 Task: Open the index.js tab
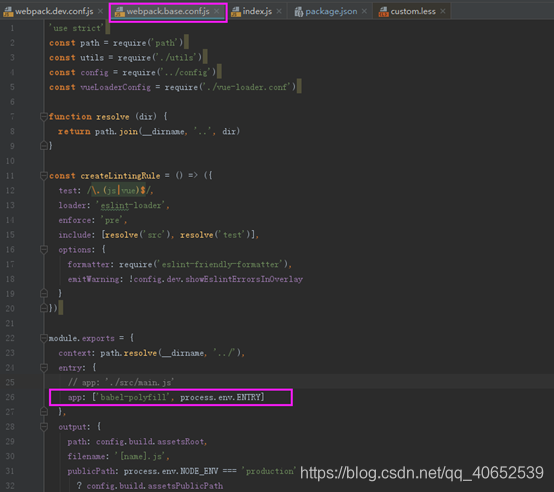pyautogui.click(x=257, y=11)
